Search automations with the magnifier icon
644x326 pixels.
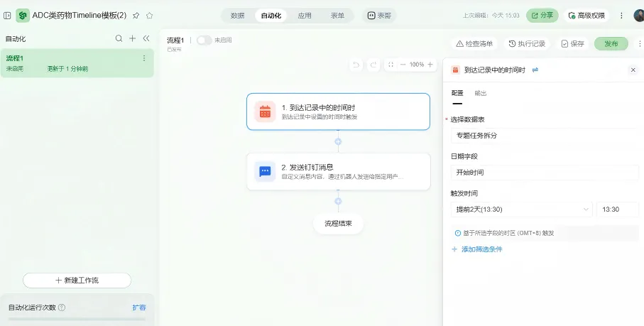(119, 38)
